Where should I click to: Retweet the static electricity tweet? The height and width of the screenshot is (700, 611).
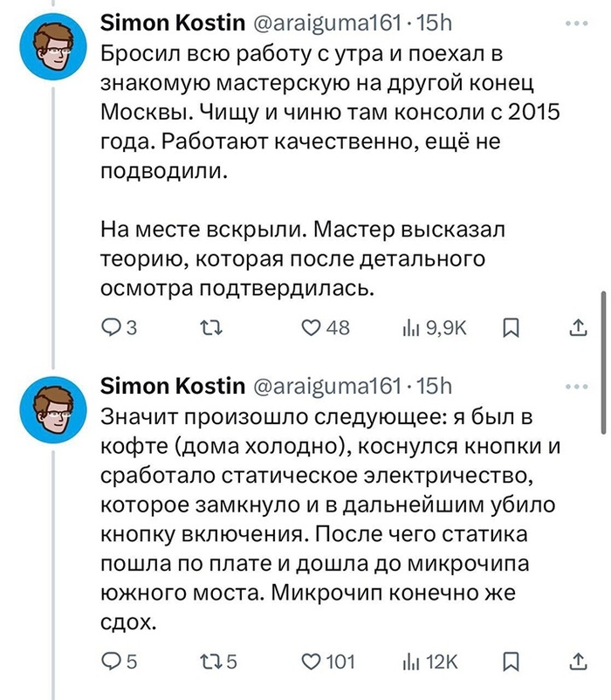point(211,662)
